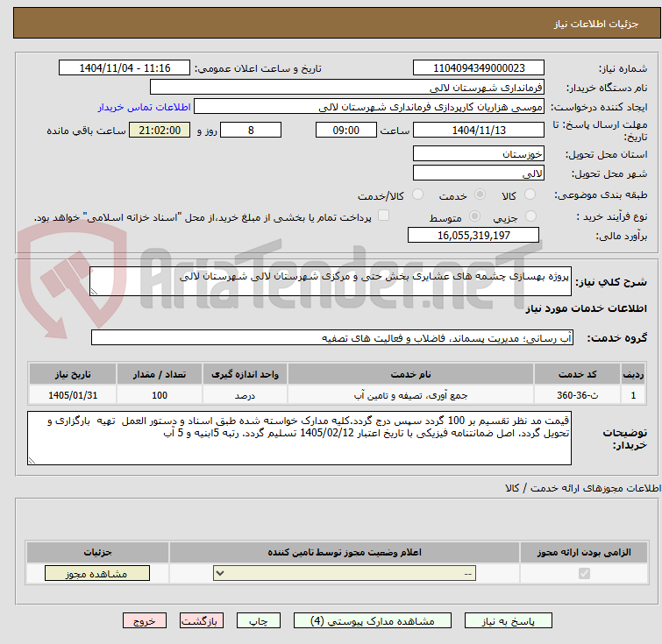Click unit cell 'درصد'

click(245, 395)
